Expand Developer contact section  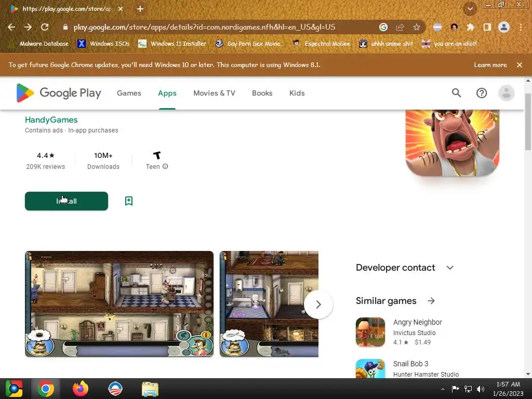coord(450,268)
